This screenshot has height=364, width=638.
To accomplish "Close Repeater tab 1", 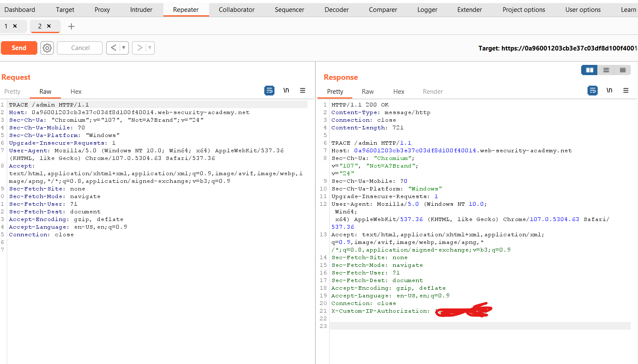I will tap(15, 26).
